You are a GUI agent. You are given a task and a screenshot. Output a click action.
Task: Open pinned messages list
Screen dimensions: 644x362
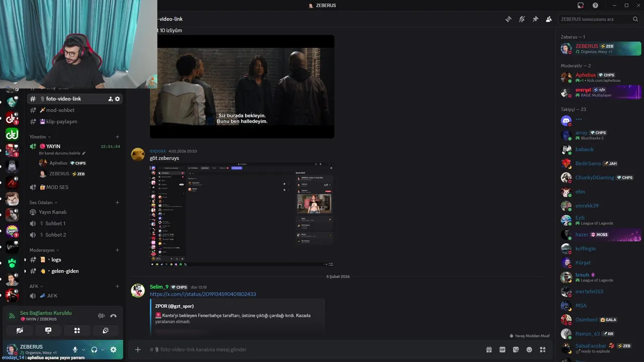tap(535, 19)
